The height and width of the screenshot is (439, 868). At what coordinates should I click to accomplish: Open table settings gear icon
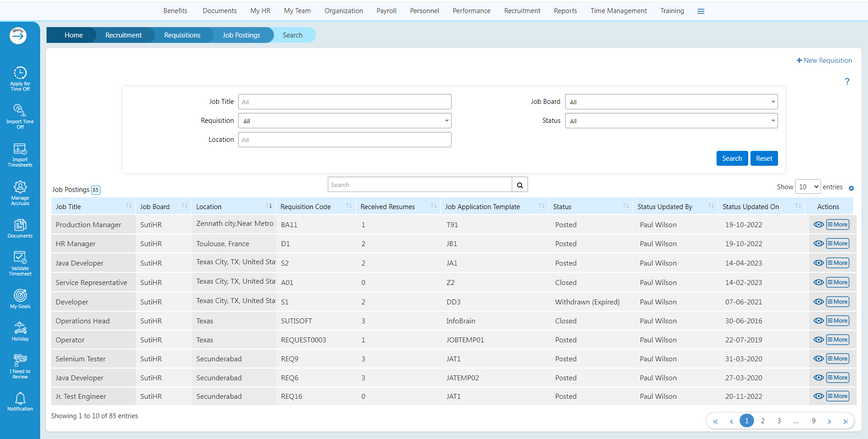[x=851, y=188]
